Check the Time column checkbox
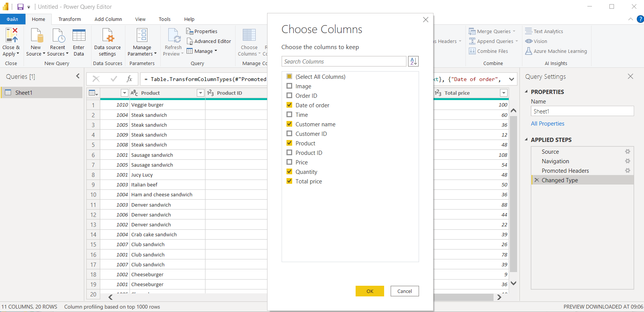Viewport: 644px width, 312px height. [289, 115]
